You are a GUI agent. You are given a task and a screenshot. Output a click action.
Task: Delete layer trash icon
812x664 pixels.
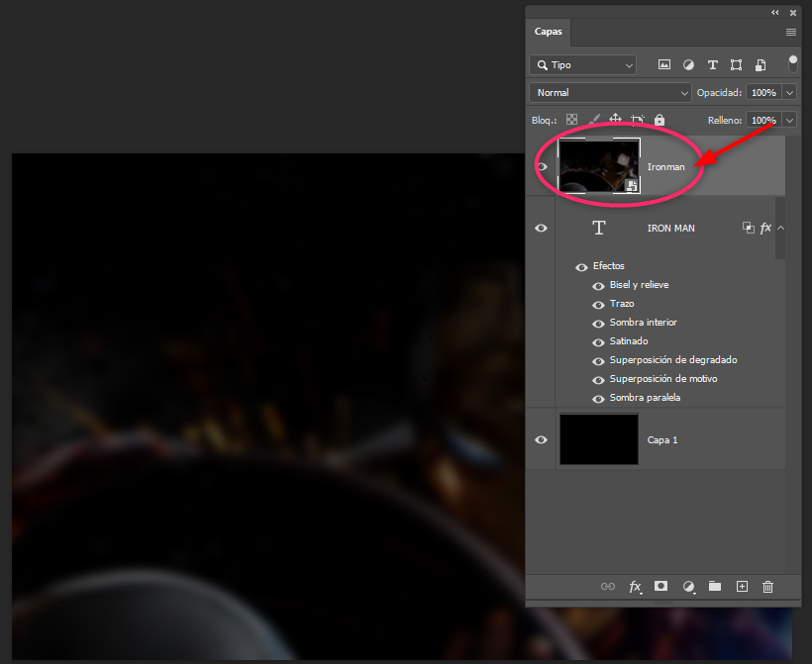[768, 587]
